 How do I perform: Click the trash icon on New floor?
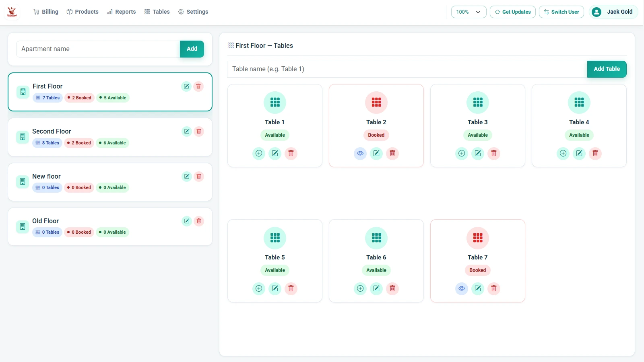coord(199,176)
